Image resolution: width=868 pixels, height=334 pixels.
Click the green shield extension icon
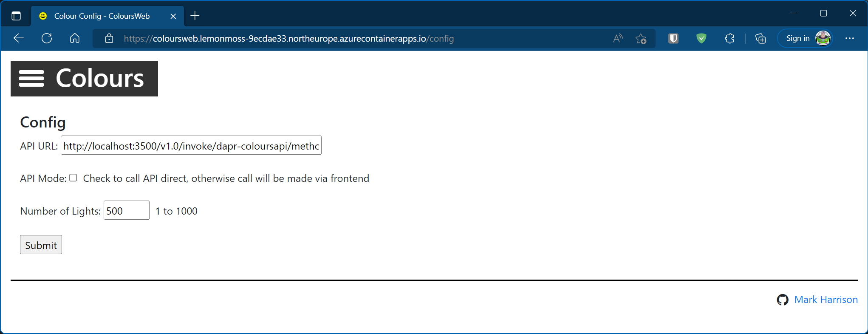pyautogui.click(x=701, y=39)
